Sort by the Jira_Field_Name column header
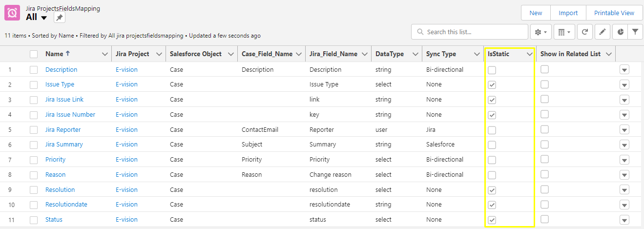Viewport: 644px width, 229px height. pos(333,54)
